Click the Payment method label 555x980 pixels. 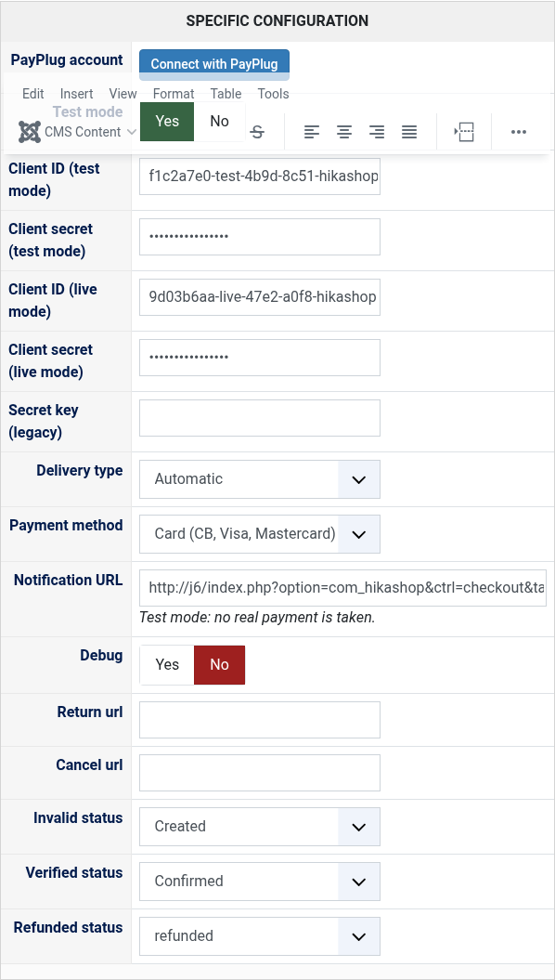pyautogui.click(x=66, y=526)
